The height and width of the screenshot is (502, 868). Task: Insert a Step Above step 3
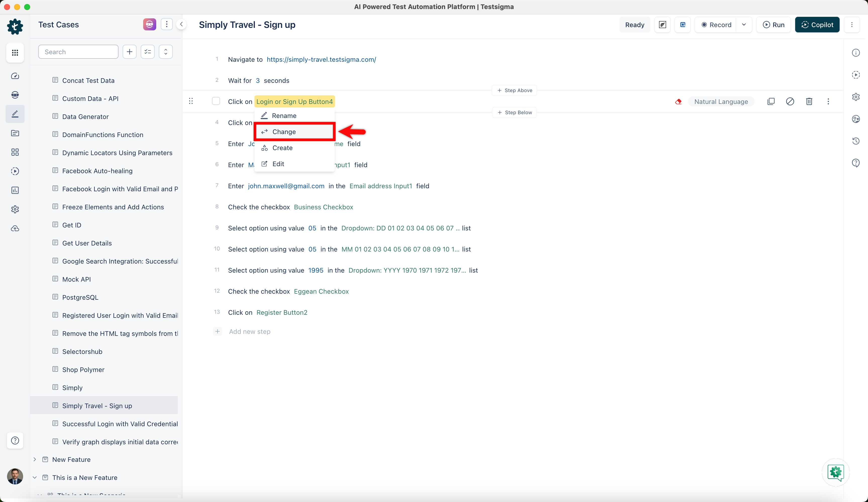pyautogui.click(x=515, y=90)
